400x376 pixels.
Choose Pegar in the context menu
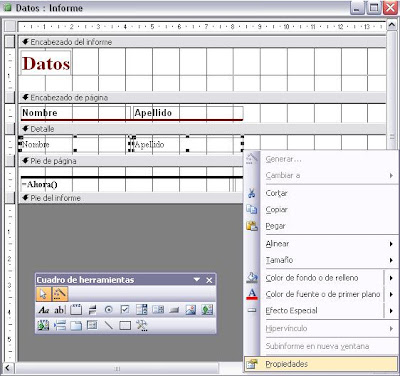pos(321,226)
